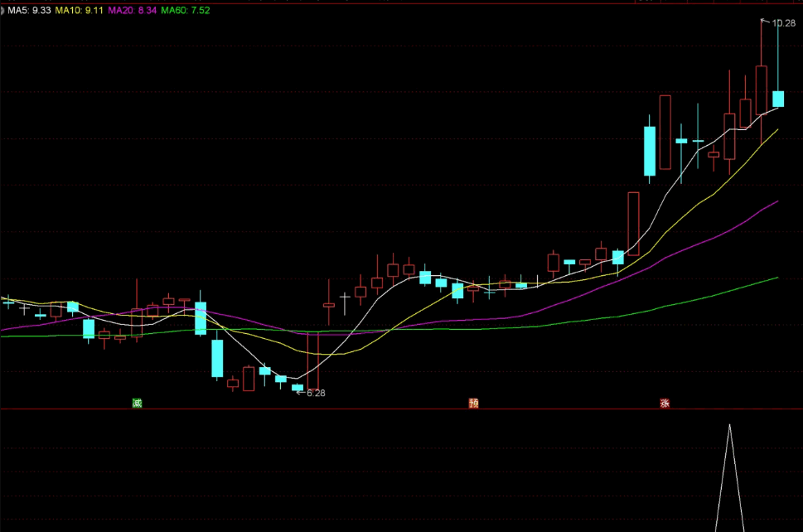The height and width of the screenshot is (532, 803).
Task: Open the red 涨 marker icon
Action: coord(665,403)
